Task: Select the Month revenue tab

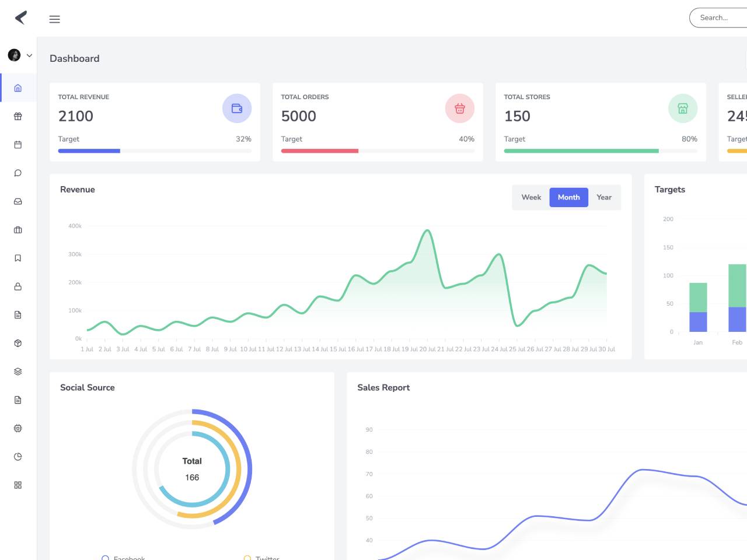Action: tap(569, 197)
